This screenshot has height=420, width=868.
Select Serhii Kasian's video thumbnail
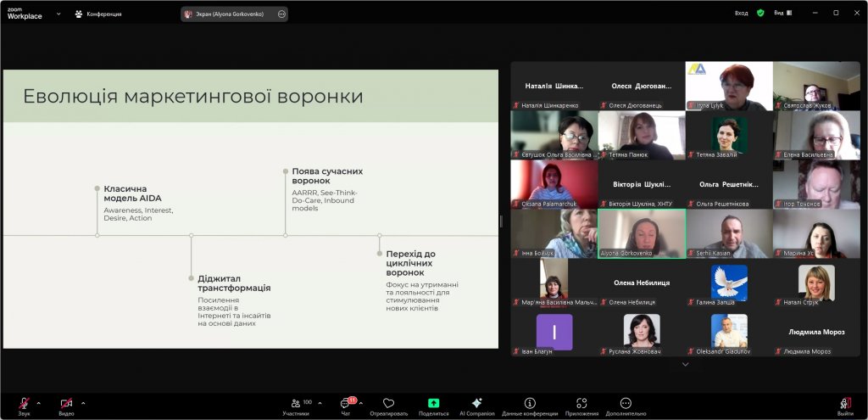[x=729, y=233]
